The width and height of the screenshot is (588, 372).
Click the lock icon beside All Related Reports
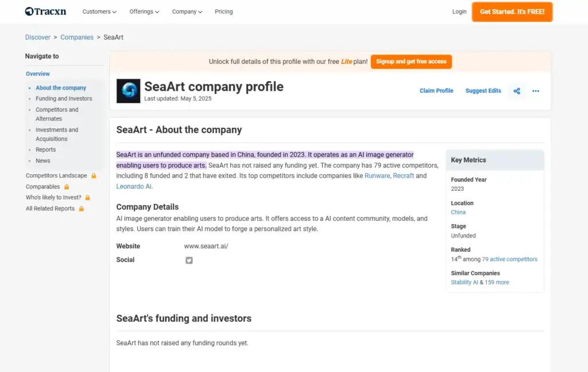[x=81, y=209]
